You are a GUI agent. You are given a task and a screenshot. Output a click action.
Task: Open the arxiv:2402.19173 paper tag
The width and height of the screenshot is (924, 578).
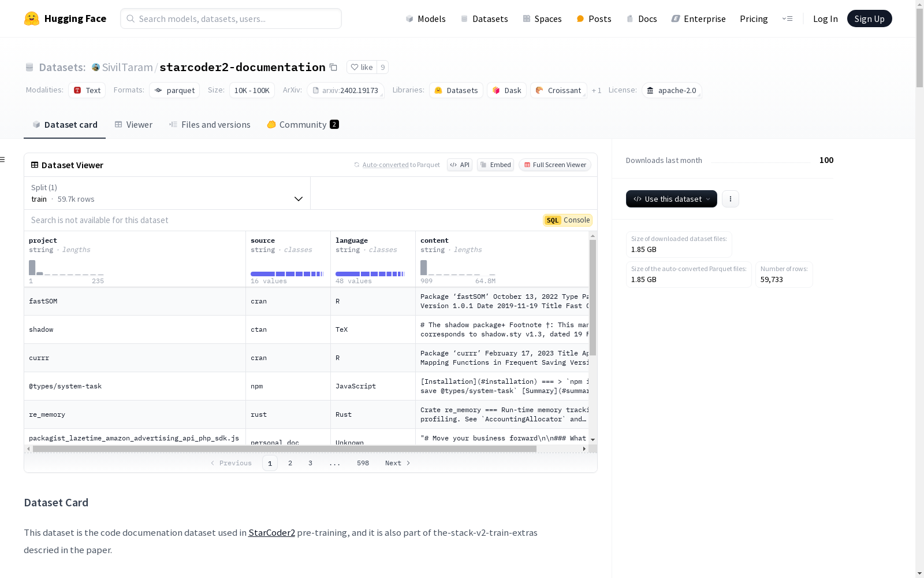coord(345,90)
